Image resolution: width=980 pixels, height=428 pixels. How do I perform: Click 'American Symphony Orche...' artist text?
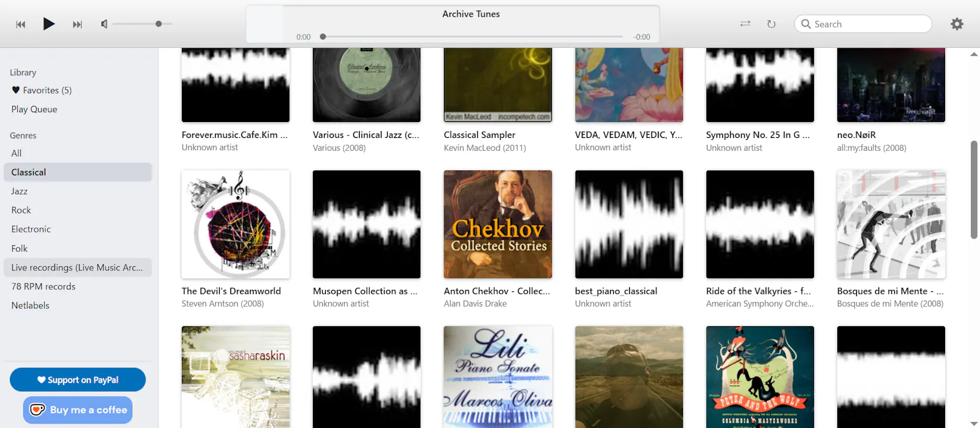coord(760,304)
